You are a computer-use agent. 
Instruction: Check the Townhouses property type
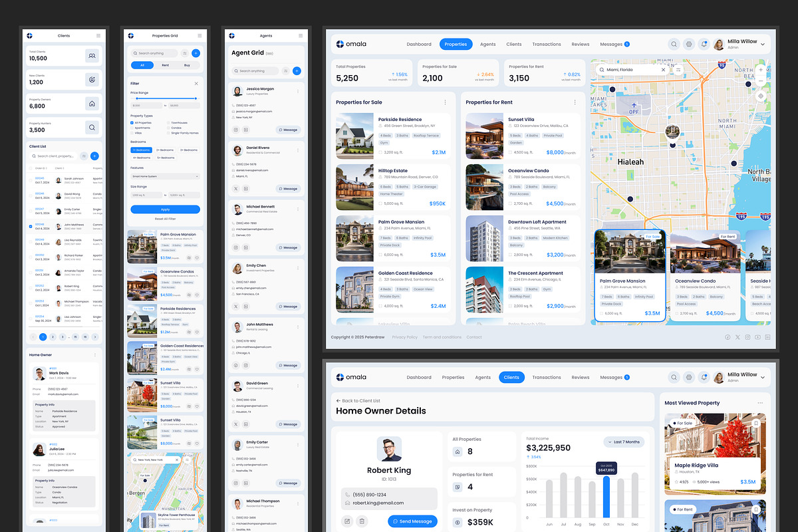tap(169, 123)
